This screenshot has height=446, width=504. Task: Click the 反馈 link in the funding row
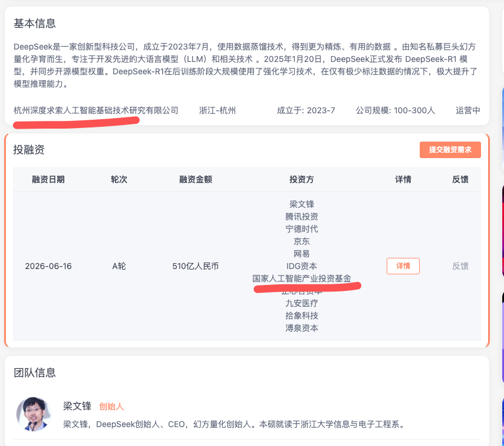(460, 266)
